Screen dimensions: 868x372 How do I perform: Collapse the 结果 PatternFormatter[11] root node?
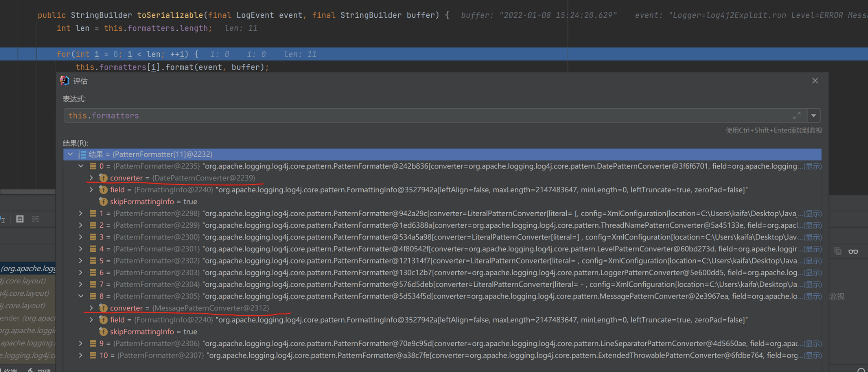point(70,154)
